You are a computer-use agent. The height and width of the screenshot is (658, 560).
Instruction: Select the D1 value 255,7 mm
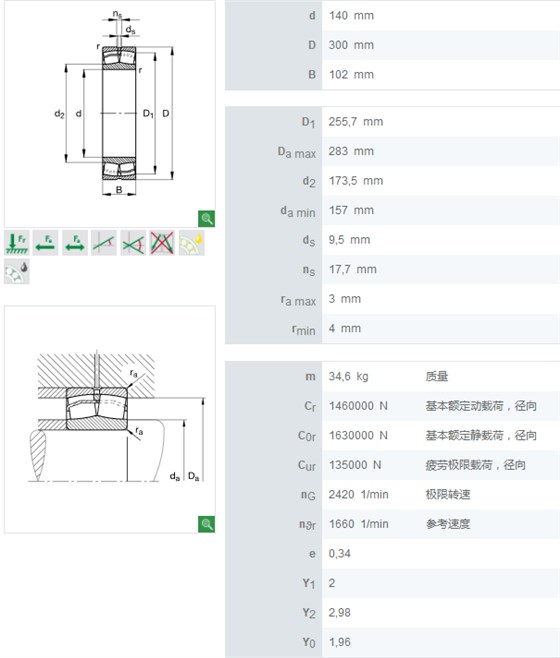pyautogui.click(x=356, y=122)
